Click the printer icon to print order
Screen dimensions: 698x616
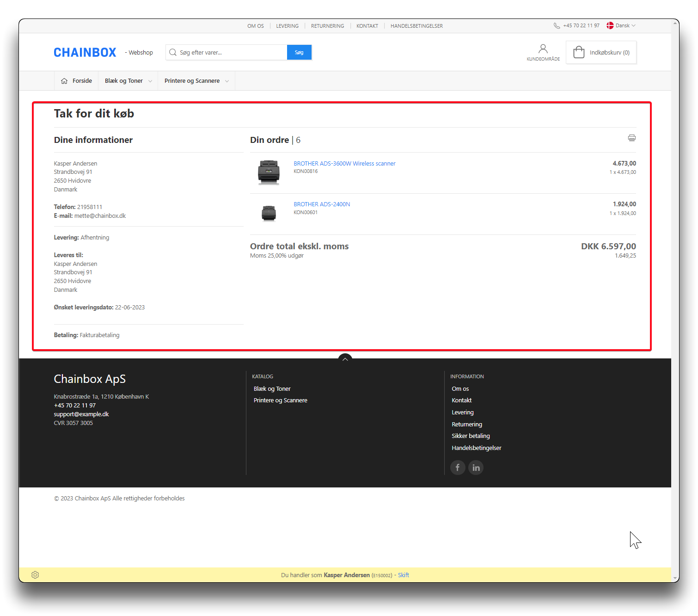(x=631, y=138)
